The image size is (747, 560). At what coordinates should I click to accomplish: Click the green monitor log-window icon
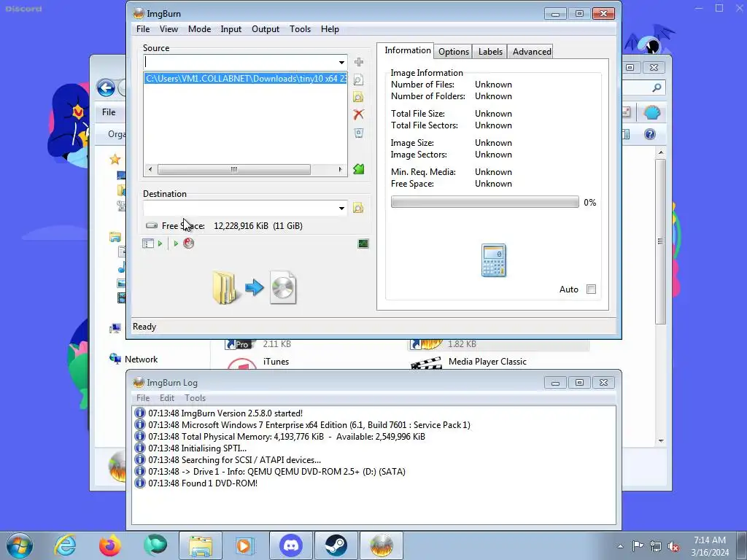point(363,244)
